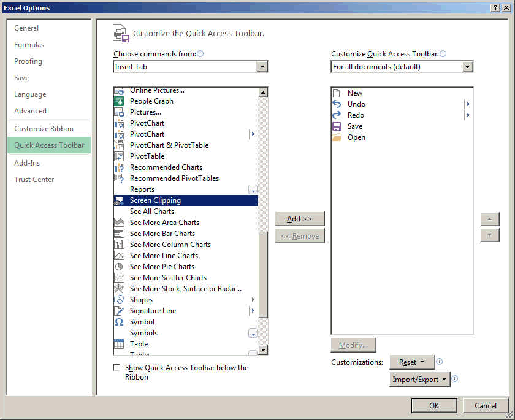Select the Shapes command icon
Screen dimensions: 515x420
pyautogui.click(x=119, y=300)
